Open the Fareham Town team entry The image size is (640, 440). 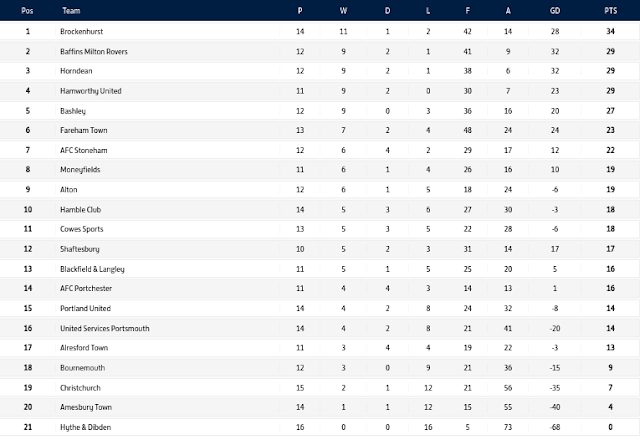point(83,131)
